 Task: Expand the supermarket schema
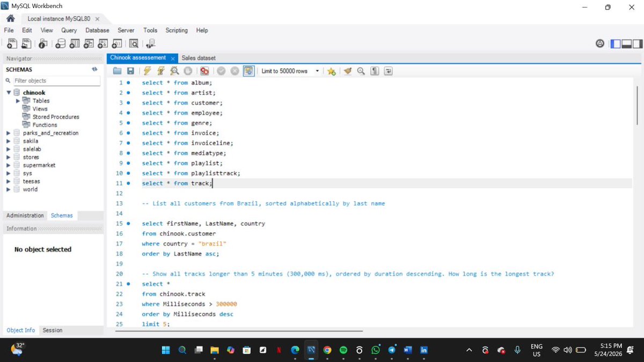[x=9, y=165]
